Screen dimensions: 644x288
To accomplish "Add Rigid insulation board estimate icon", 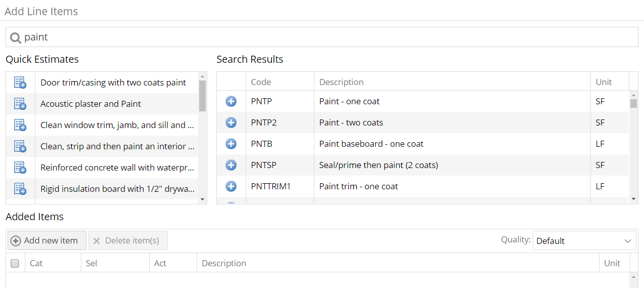I will (x=20, y=189).
